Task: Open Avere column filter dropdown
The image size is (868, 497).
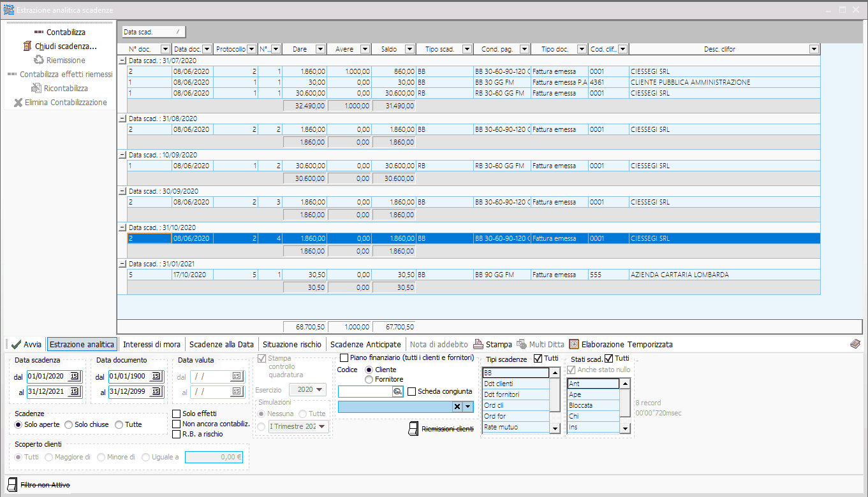Action: (365, 49)
